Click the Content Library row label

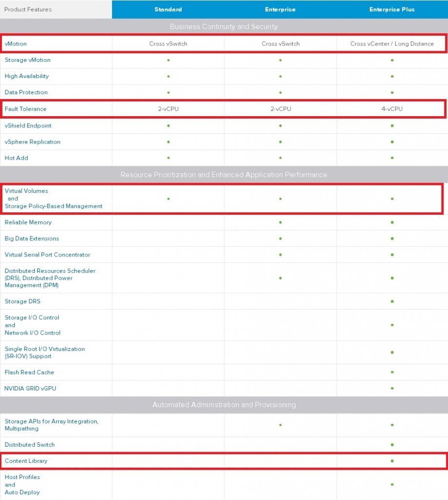25,460
